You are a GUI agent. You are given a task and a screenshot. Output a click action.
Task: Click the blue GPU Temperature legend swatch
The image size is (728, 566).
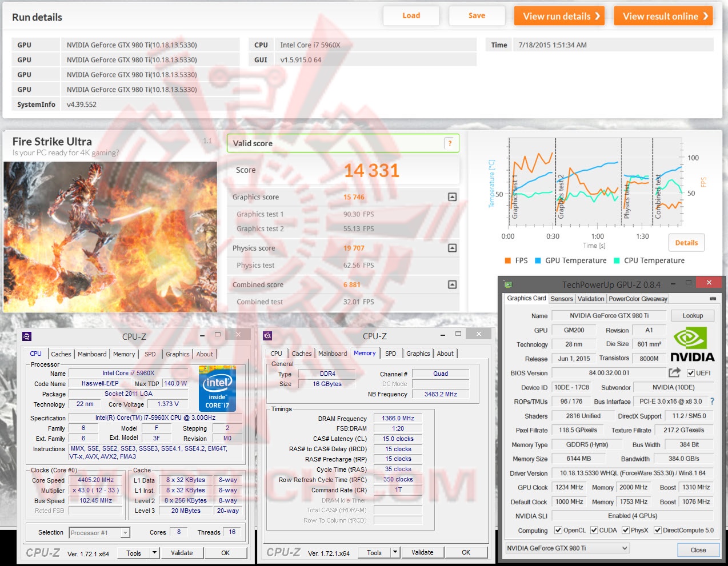[x=538, y=260]
